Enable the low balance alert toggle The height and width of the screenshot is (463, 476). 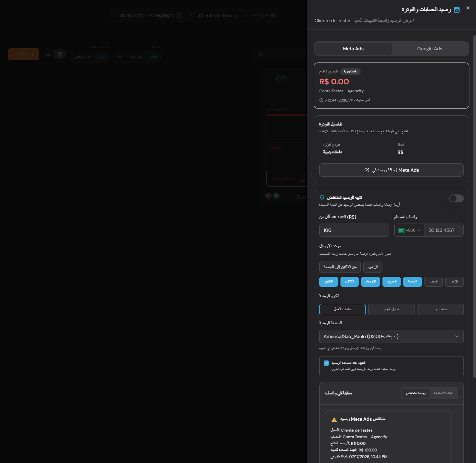pos(456,198)
